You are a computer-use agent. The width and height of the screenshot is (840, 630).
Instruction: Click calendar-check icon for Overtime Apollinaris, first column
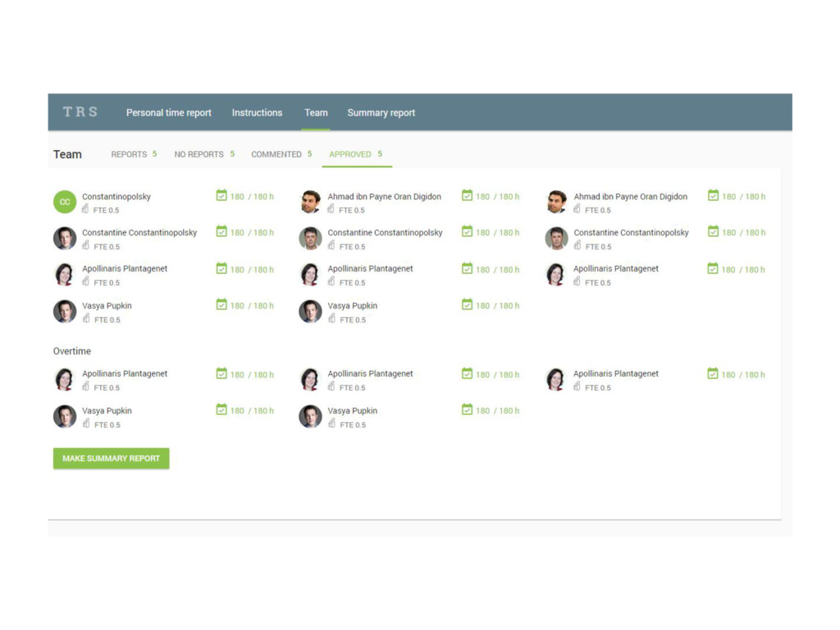tap(221, 373)
